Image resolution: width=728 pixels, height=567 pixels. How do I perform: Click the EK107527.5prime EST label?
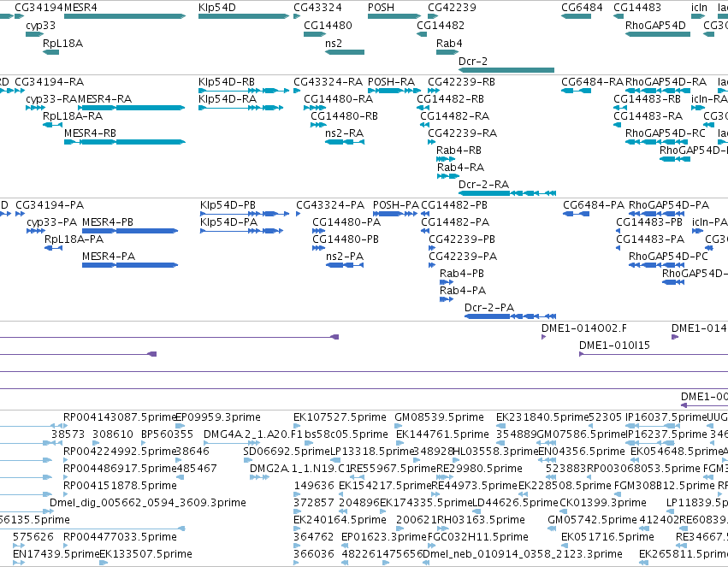pos(340,417)
